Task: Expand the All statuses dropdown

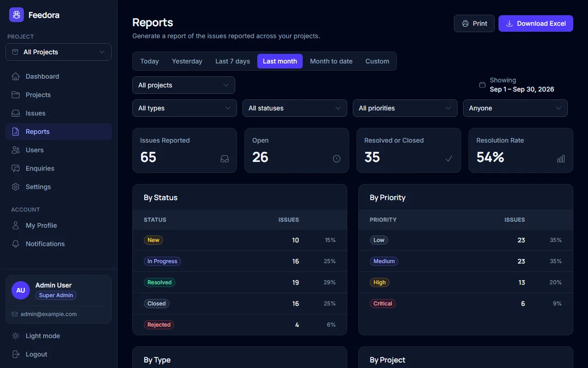Action: pos(295,108)
